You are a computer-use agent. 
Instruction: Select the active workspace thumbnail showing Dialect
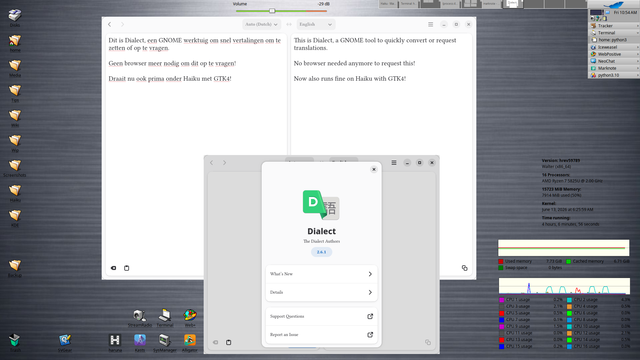pyautogui.click(x=512, y=4)
